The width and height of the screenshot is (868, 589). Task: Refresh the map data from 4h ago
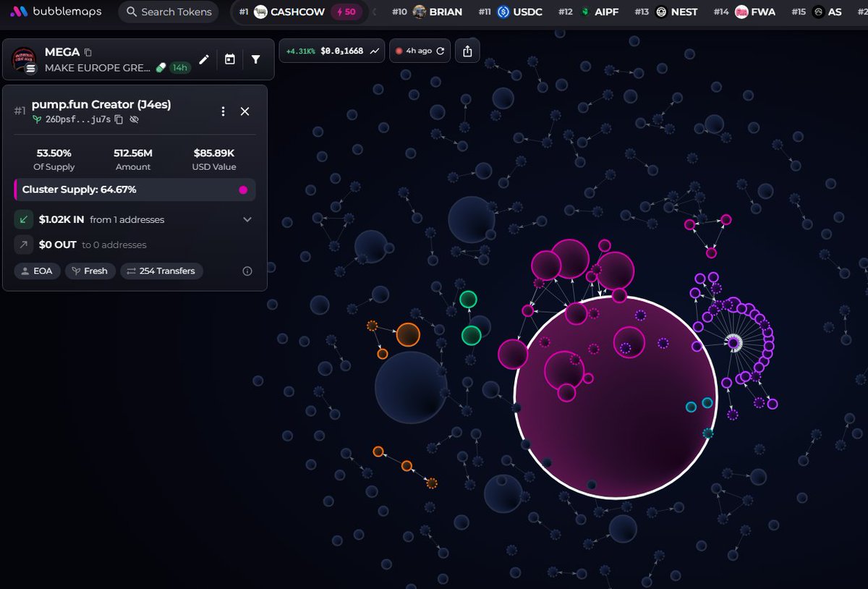tap(440, 51)
